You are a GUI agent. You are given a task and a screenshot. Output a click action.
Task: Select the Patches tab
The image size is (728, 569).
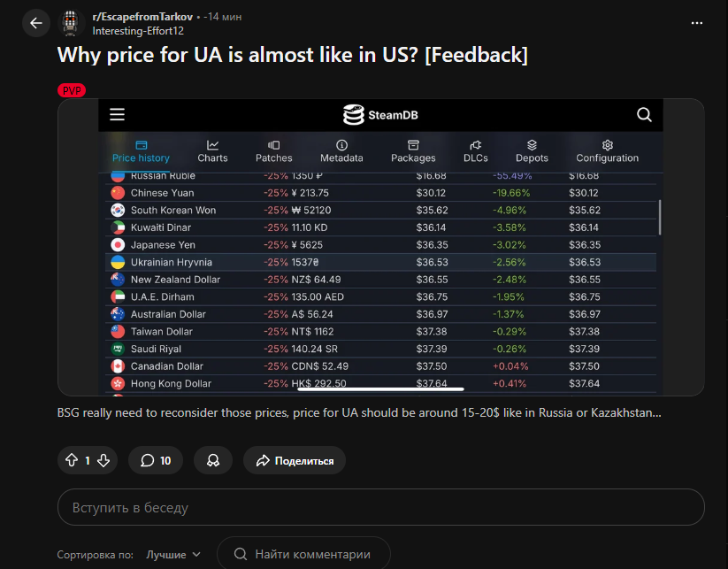pos(273,150)
